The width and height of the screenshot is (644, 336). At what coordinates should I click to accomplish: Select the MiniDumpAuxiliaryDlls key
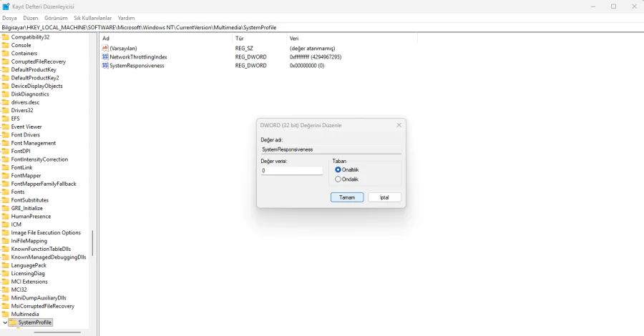39,298
